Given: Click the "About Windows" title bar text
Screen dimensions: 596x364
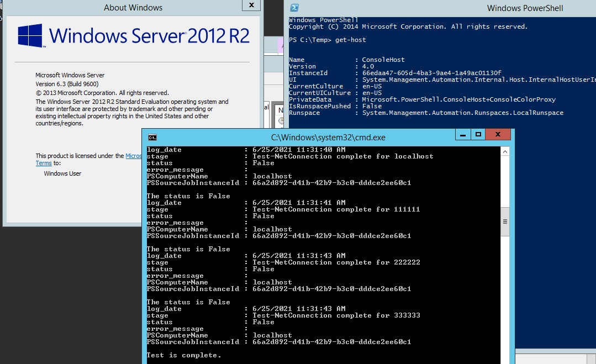Looking at the screenshot, I should (x=133, y=8).
